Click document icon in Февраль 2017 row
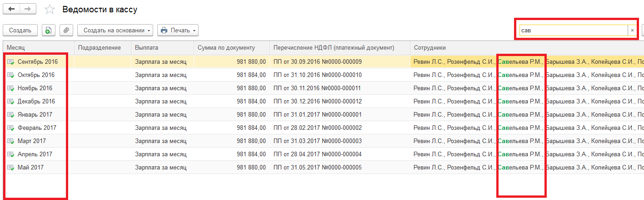 click(x=10, y=128)
